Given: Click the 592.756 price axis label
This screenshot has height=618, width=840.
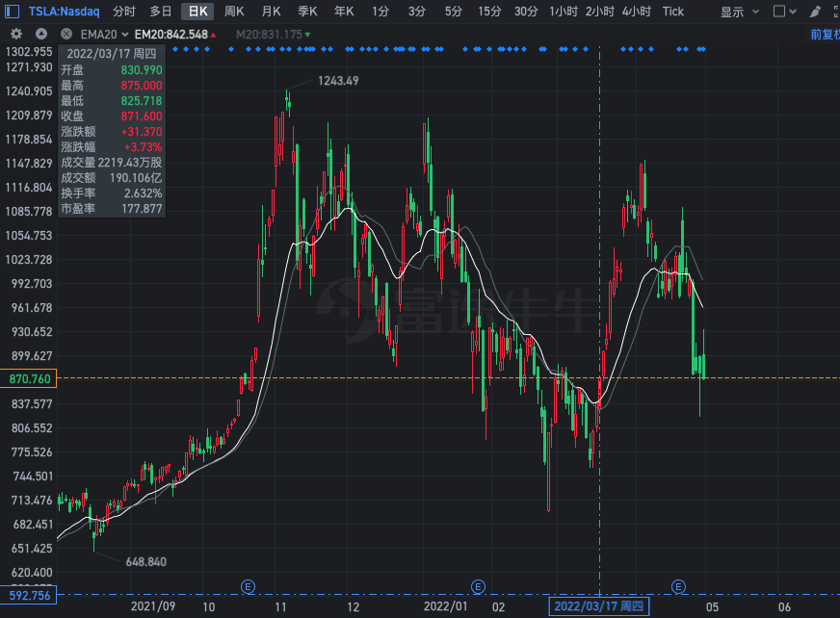Looking at the screenshot, I should coord(28,596).
